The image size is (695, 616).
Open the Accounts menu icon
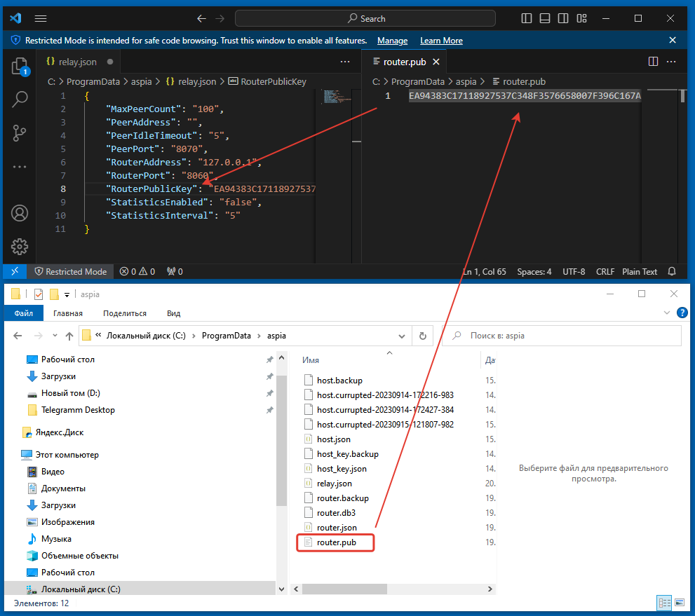[20, 213]
